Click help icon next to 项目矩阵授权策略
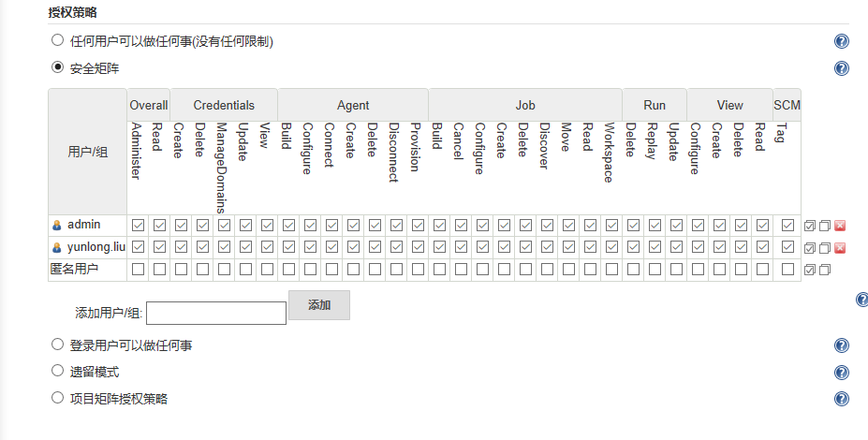The height and width of the screenshot is (440, 868). [841, 399]
